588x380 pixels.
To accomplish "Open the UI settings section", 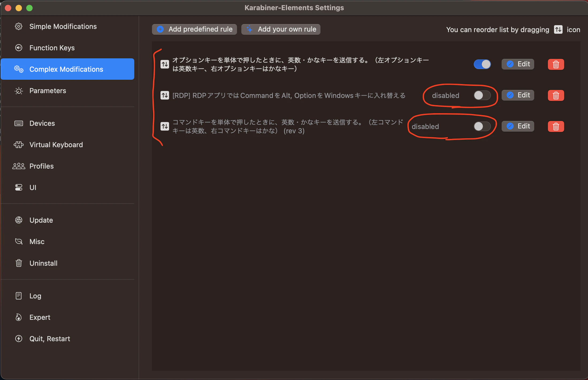I will tap(33, 187).
